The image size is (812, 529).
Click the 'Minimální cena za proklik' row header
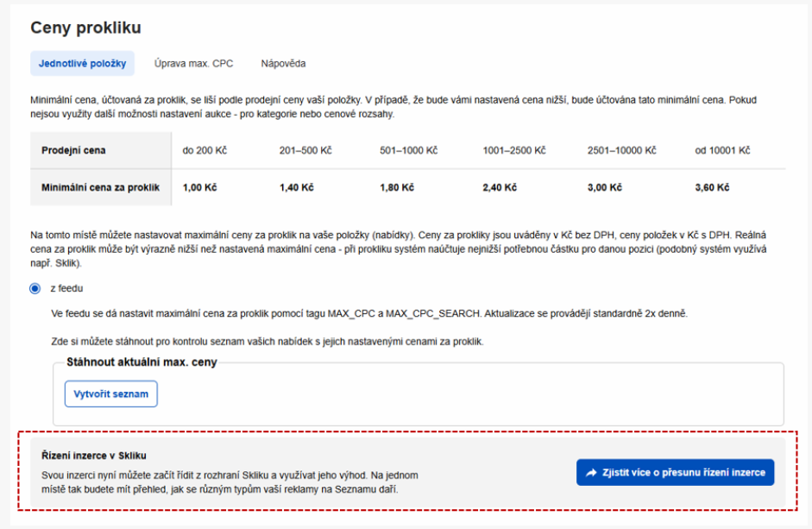(x=101, y=187)
